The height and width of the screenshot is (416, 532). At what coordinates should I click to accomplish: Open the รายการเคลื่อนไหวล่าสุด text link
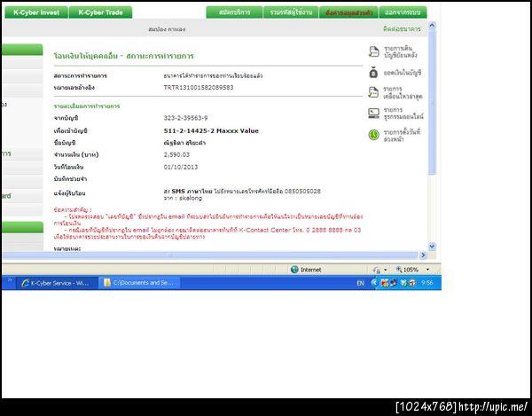coord(403,92)
